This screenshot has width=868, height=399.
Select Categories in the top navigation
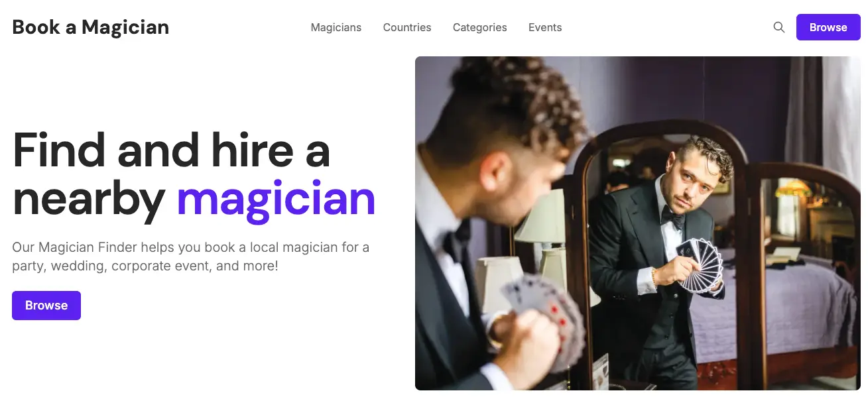coord(480,27)
